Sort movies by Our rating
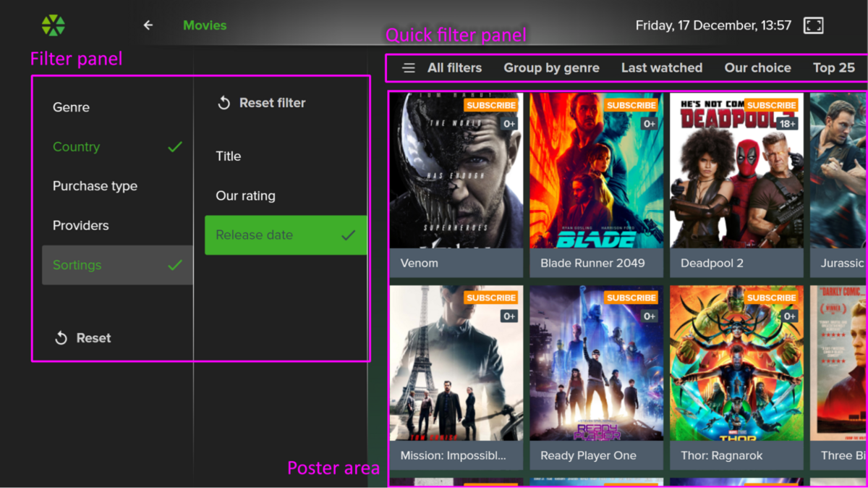The width and height of the screenshot is (868, 488). tap(286, 195)
